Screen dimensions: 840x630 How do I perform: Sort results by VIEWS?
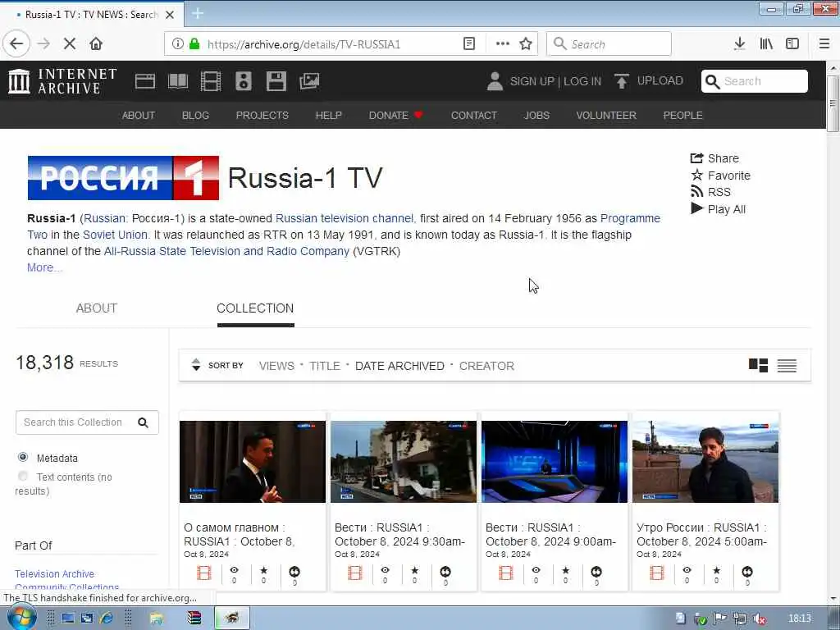click(276, 366)
